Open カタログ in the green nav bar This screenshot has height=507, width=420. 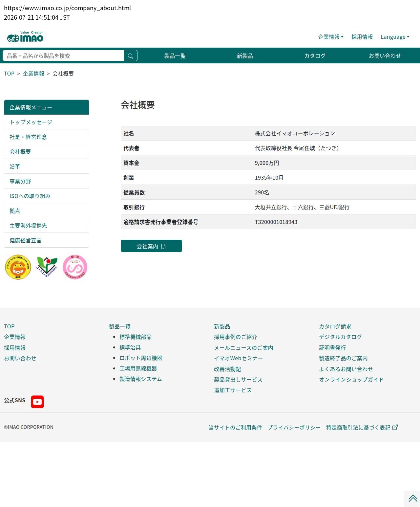point(315,56)
